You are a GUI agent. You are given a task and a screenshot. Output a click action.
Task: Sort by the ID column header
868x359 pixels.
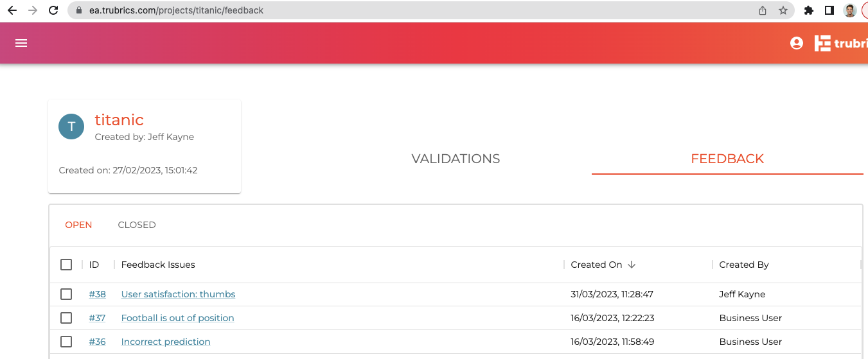[x=94, y=265]
